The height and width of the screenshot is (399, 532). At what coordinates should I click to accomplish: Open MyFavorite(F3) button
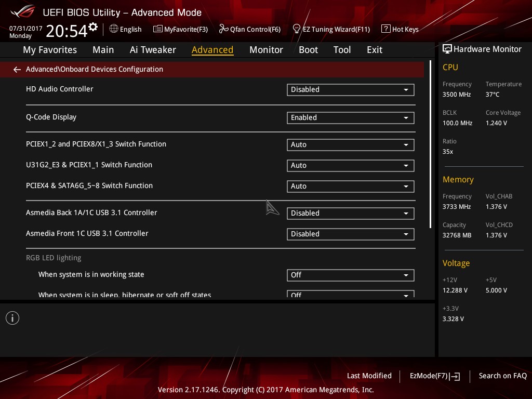point(180,29)
